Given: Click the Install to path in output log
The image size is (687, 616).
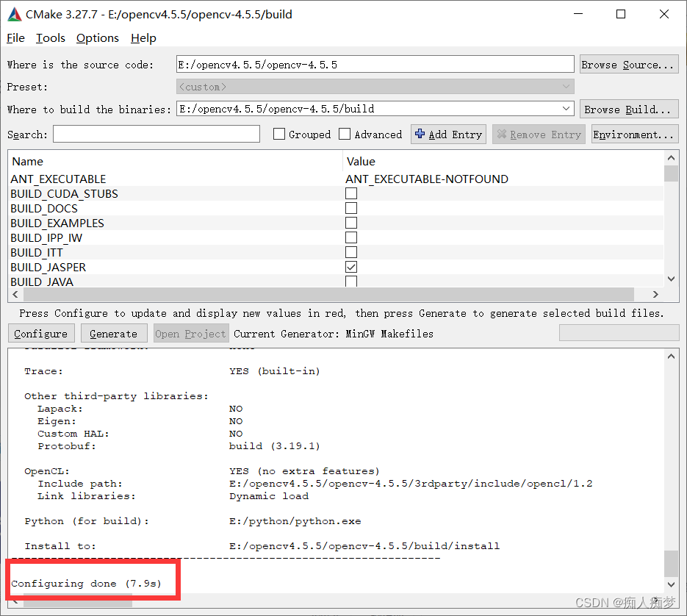Looking at the screenshot, I should click(x=364, y=546).
